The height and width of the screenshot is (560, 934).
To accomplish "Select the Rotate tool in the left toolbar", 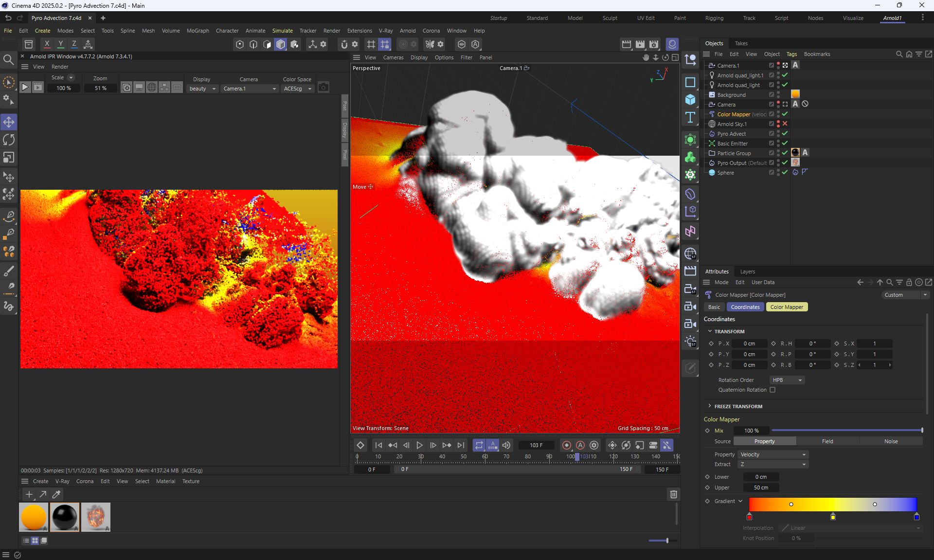I will tap(9, 140).
